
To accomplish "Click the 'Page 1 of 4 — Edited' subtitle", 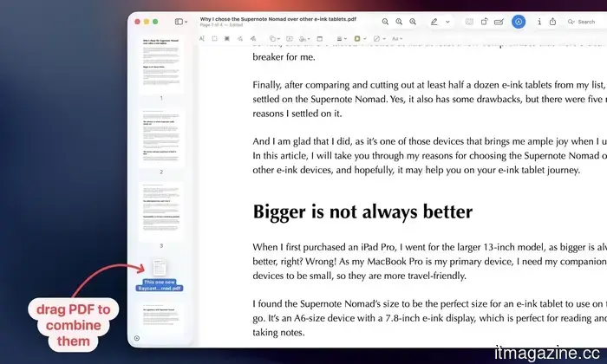I will click(221, 25).
